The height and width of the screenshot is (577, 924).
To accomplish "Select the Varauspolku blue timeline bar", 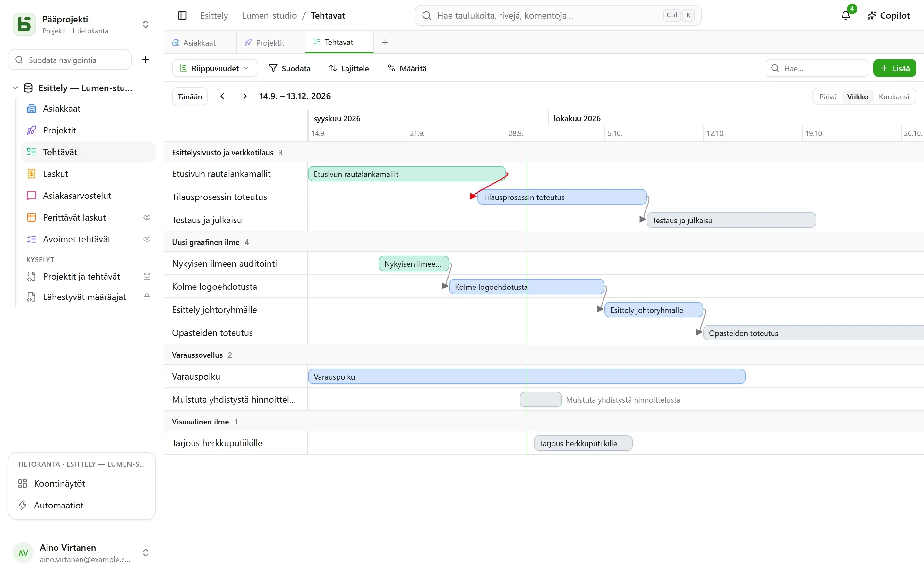I will coord(526,376).
